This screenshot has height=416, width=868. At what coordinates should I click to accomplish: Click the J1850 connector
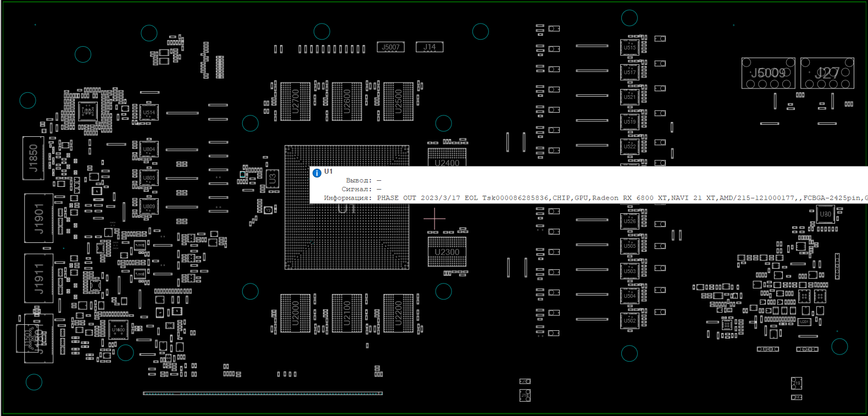pos(34,158)
